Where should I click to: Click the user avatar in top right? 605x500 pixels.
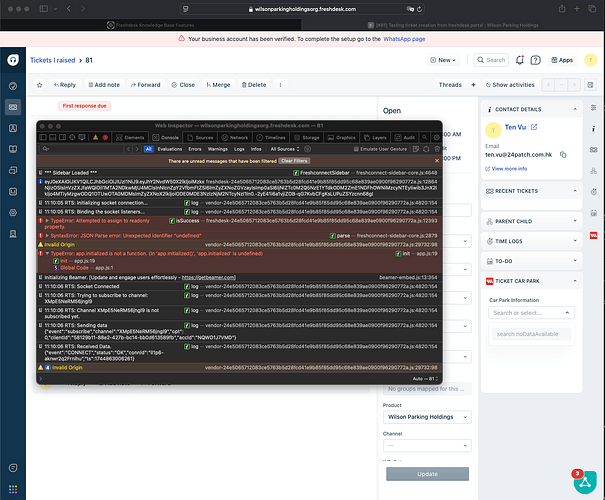[590, 60]
